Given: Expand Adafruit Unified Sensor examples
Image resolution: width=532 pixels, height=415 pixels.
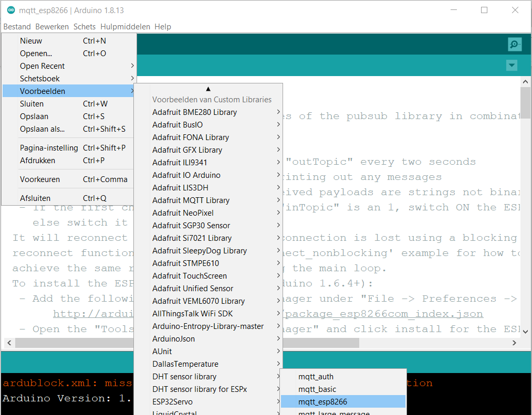Looking at the screenshot, I should pos(208,288).
